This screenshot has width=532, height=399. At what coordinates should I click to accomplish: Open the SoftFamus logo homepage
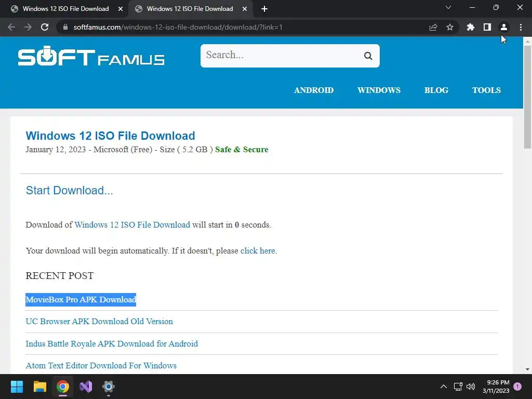coord(91,56)
